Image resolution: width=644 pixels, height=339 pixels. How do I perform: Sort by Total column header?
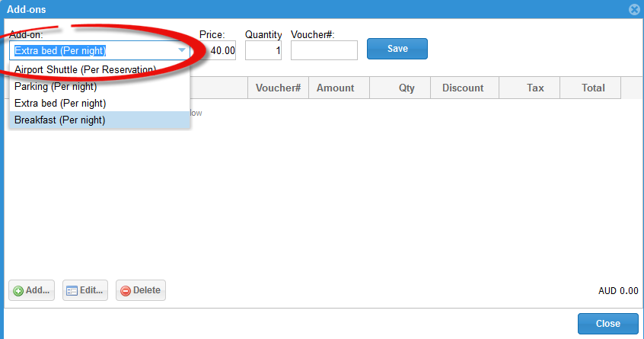coord(593,88)
